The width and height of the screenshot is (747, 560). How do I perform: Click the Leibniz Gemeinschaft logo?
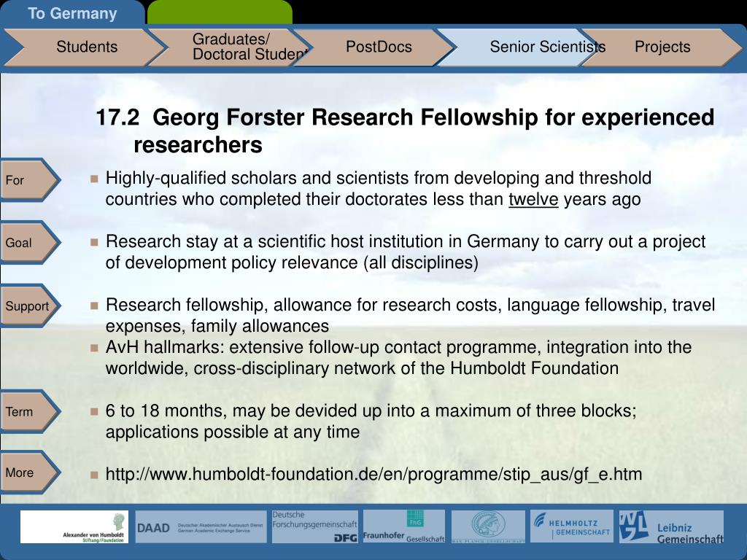(x=671, y=526)
